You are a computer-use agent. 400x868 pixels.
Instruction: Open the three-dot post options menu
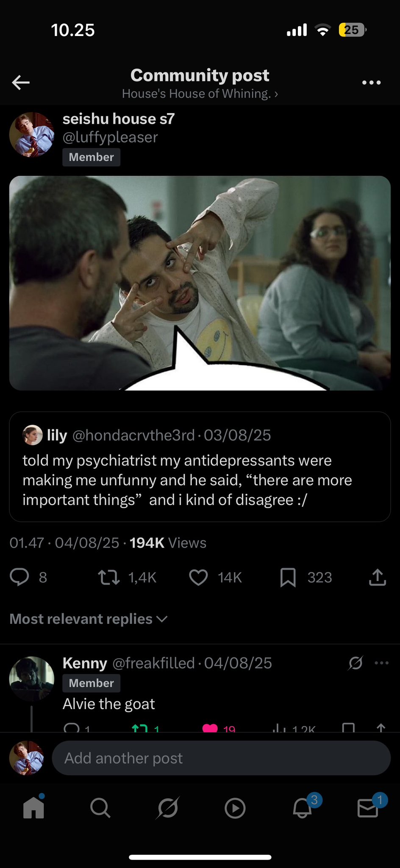(x=371, y=82)
